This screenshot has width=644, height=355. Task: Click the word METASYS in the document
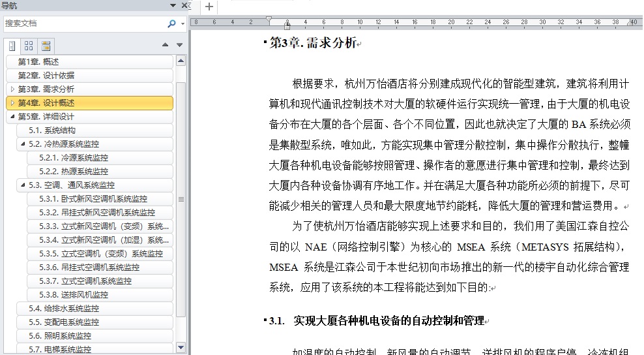(545, 247)
